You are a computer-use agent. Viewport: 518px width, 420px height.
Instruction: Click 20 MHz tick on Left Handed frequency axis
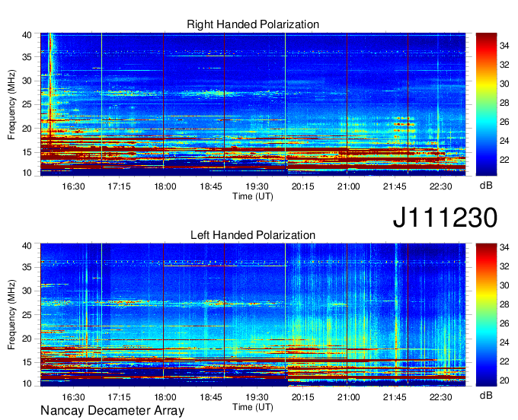pyautogui.click(x=27, y=339)
